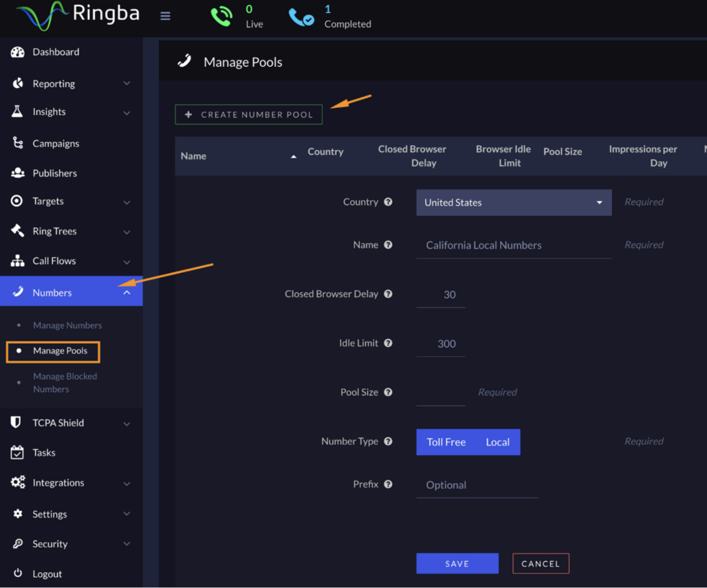
Task: Click Logout in sidebar
Action: tap(47, 574)
